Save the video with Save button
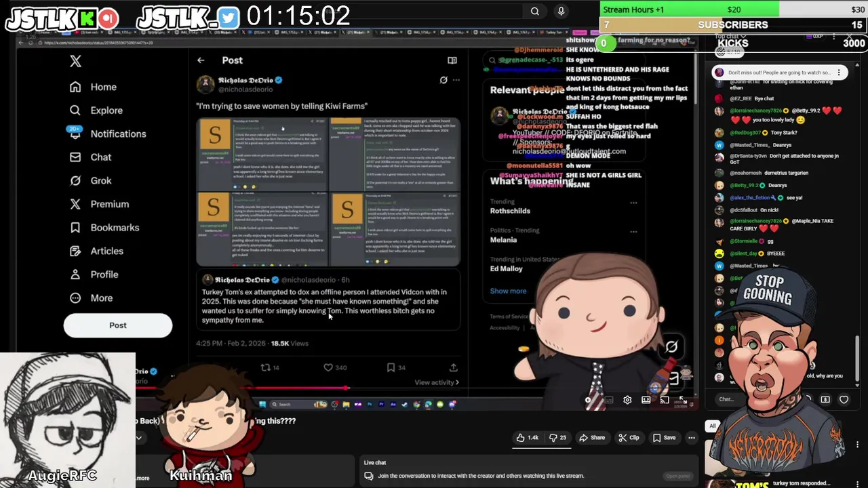868x488 pixels. pyautogui.click(x=665, y=438)
